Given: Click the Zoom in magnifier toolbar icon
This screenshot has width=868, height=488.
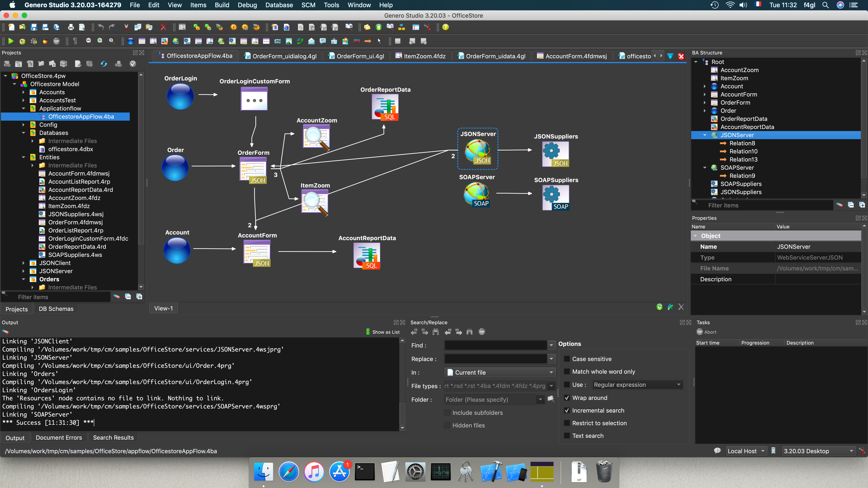Looking at the screenshot, I should click(x=100, y=41).
